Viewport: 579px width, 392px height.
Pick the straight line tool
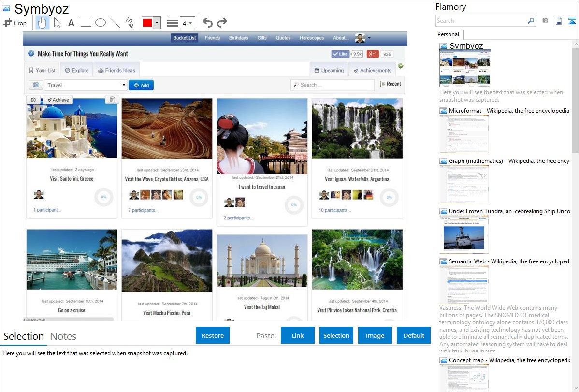coord(115,23)
